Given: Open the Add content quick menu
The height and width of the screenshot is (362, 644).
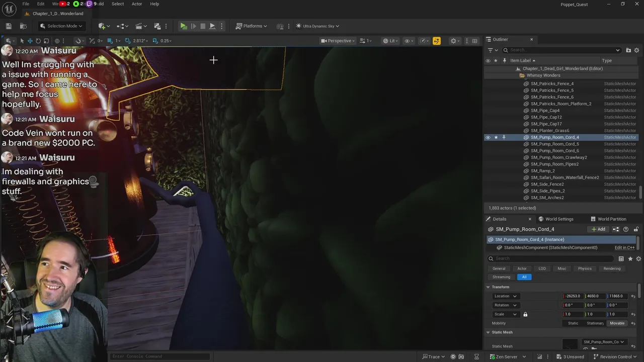Looking at the screenshot, I should [x=104, y=26].
